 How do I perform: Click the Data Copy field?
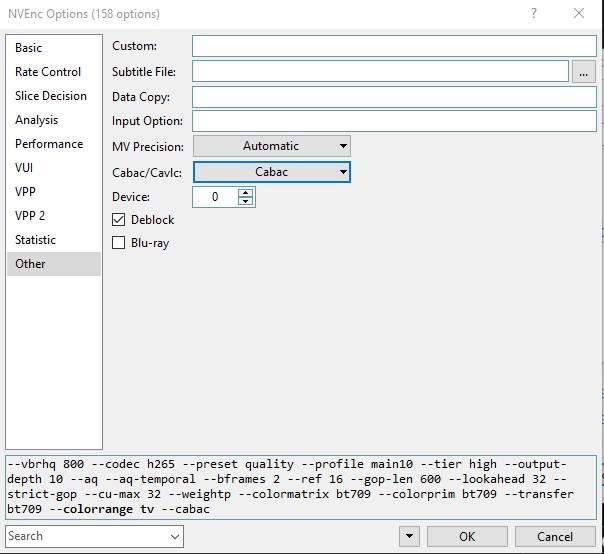point(394,97)
